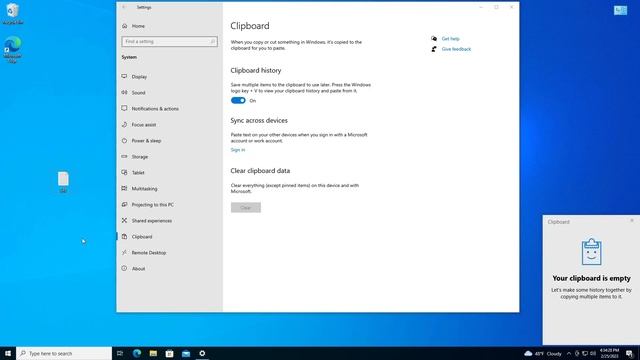640x360 pixels.
Task: Click the Clipboard icon in sidebar
Action: click(x=124, y=236)
